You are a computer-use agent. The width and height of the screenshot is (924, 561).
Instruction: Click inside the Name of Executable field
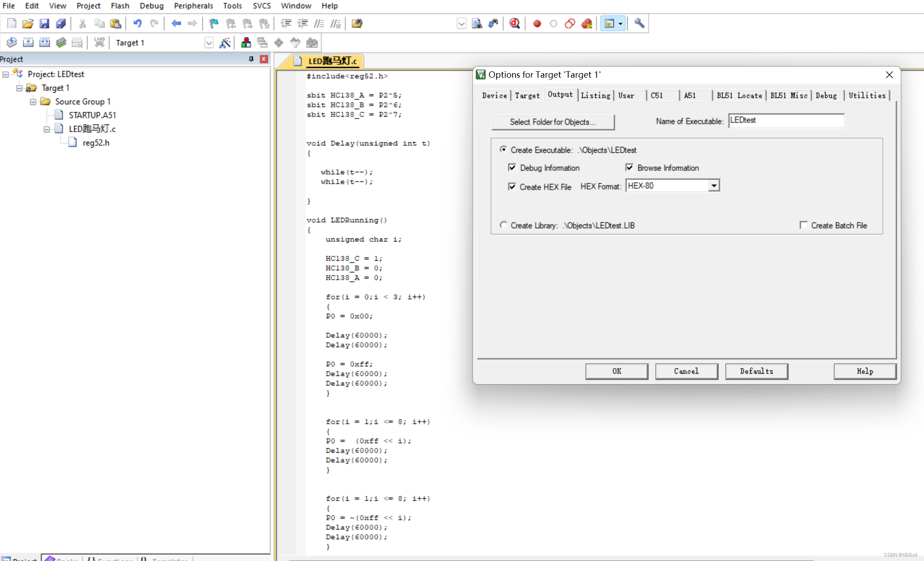[x=785, y=121]
